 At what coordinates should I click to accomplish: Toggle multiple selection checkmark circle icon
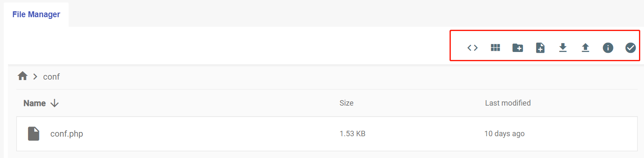(631, 48)
